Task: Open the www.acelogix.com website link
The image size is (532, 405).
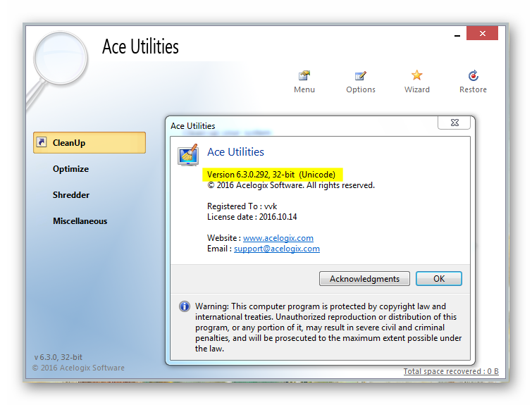Action: coord(278,238)
